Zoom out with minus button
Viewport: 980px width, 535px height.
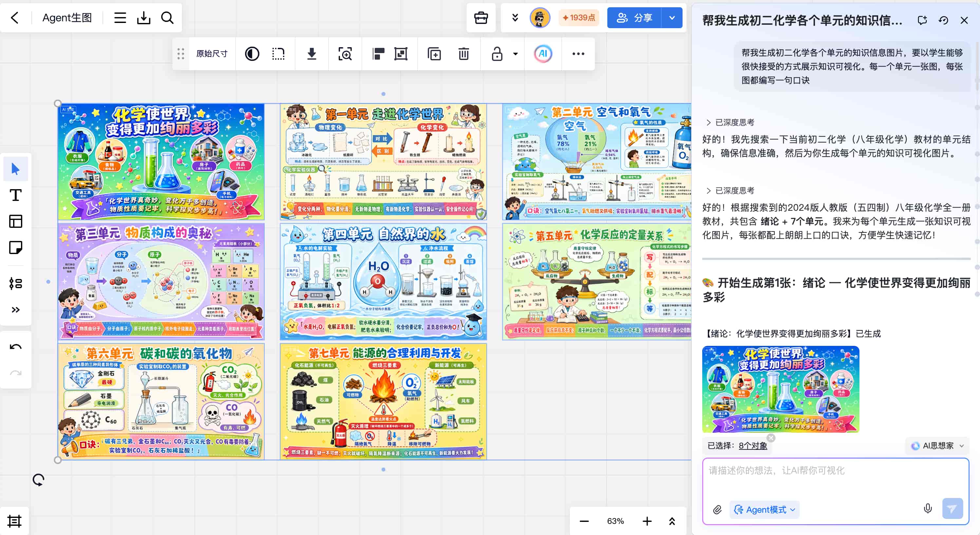click(584, 521)
